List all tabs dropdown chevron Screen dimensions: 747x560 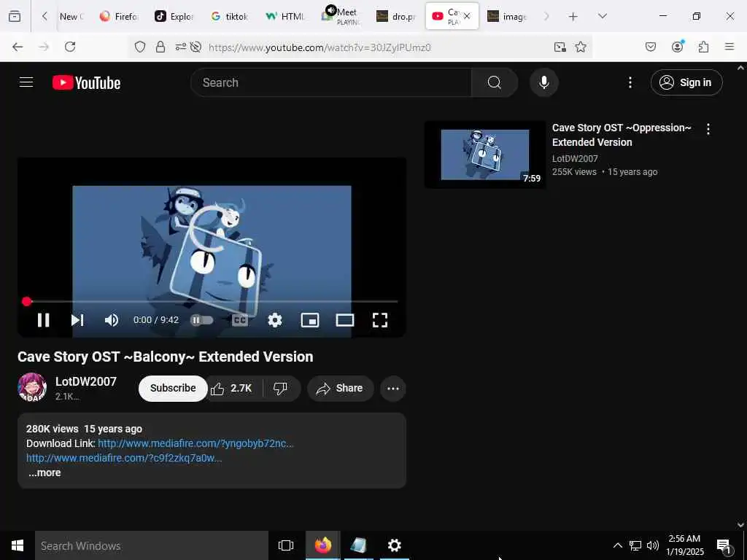603,16
